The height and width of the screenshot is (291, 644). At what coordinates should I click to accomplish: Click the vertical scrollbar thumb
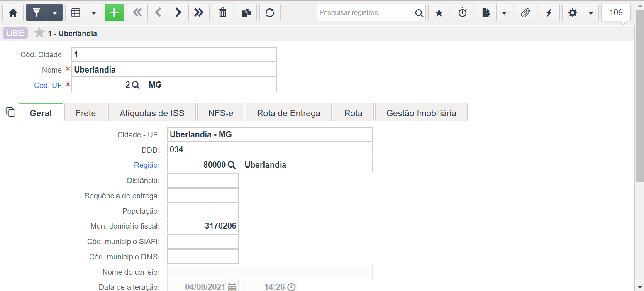[639, 95]
